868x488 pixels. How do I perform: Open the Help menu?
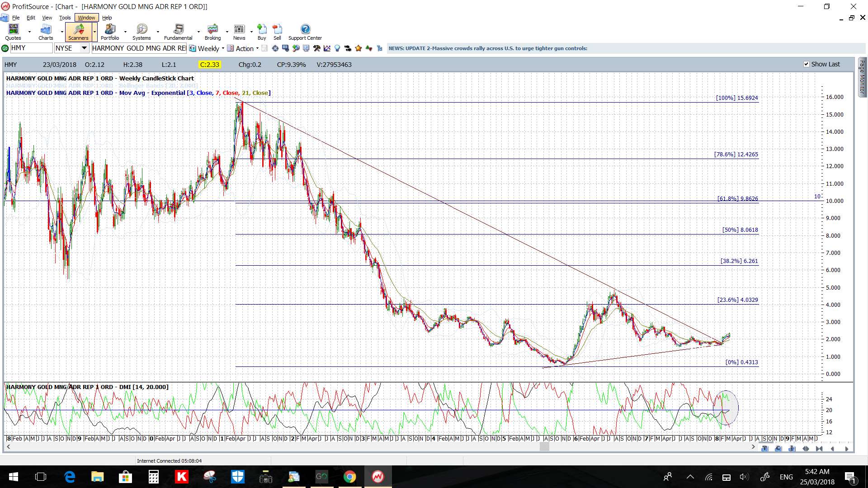[107, 18]
